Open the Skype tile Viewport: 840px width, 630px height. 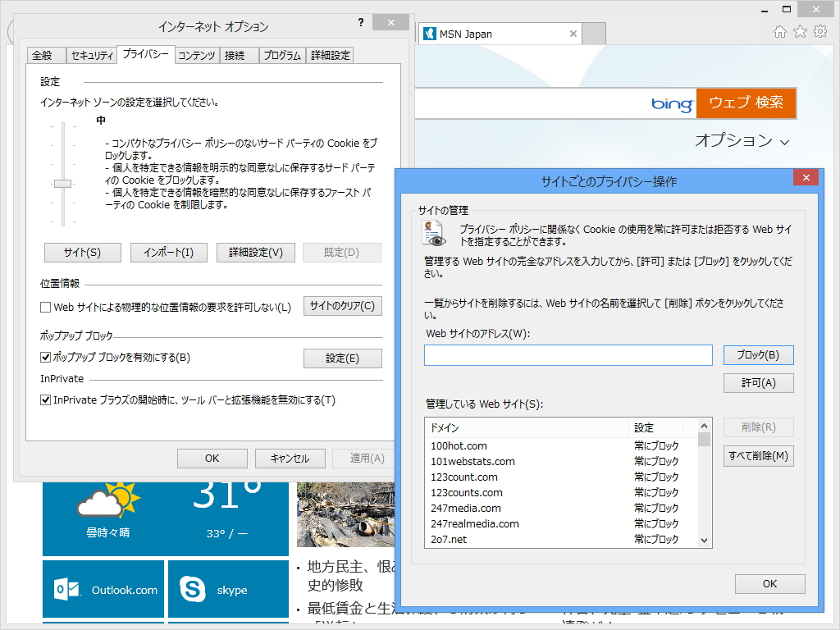point(226,590)
